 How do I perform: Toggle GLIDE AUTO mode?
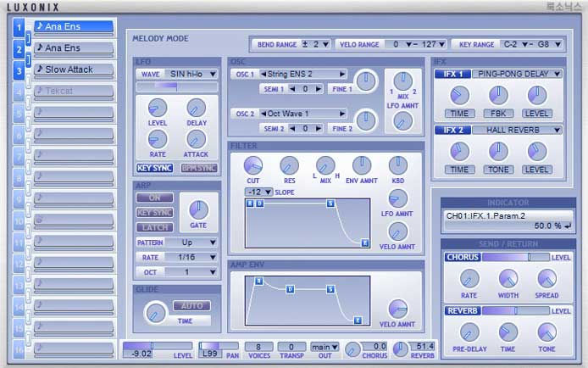191,306
